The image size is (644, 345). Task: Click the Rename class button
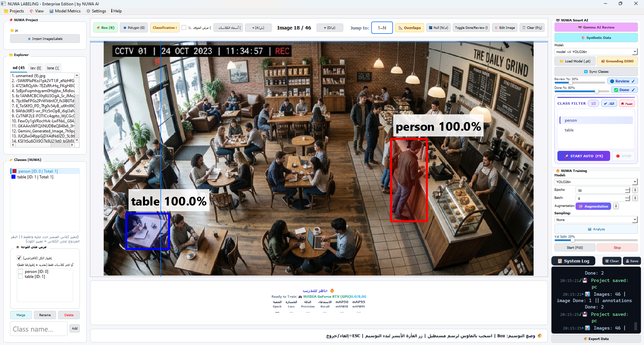point(45,315)
